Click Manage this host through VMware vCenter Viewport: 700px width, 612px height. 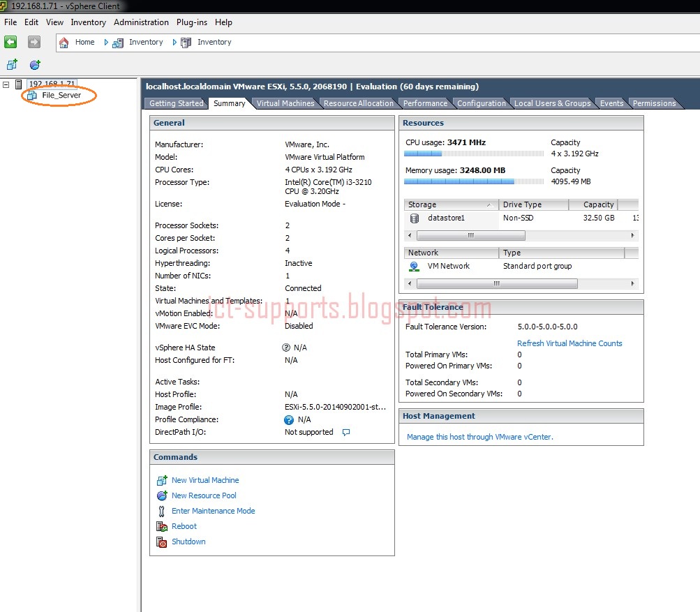tap(480, 437)
